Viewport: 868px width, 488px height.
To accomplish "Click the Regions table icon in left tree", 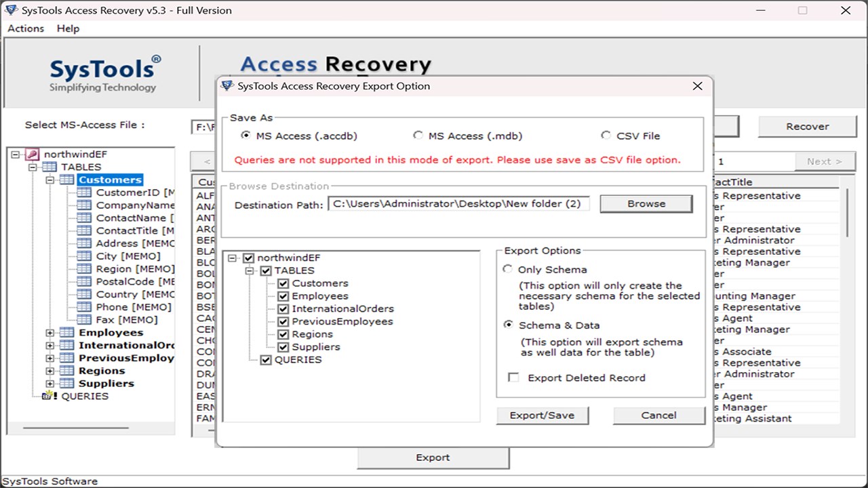I will coord(66,371).
